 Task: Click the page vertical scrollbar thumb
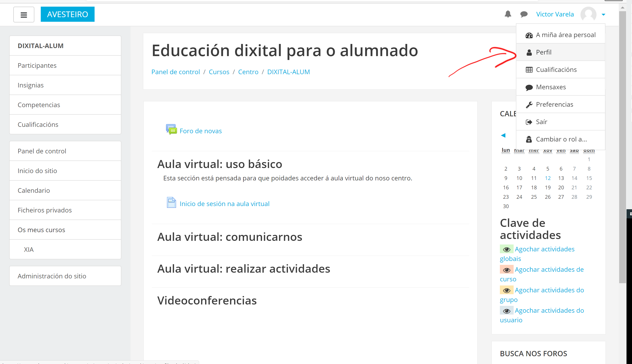point(623,147)
